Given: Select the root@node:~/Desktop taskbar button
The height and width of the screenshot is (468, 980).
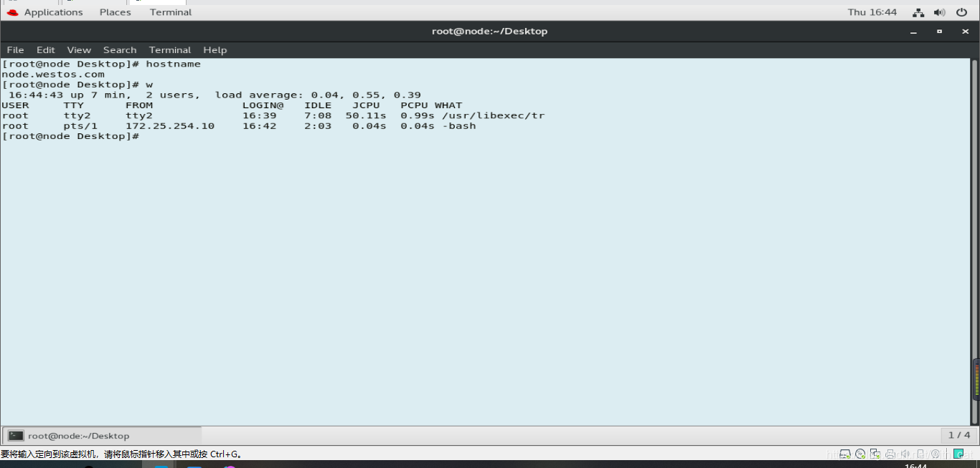Looking at the screenshot, I should (x=103, y=436).
